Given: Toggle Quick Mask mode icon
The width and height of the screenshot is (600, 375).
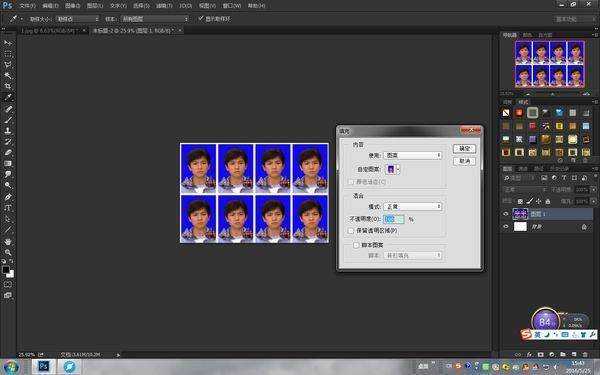Looking at the screenshot, I should pyautogui.click(x=8, y=285).
